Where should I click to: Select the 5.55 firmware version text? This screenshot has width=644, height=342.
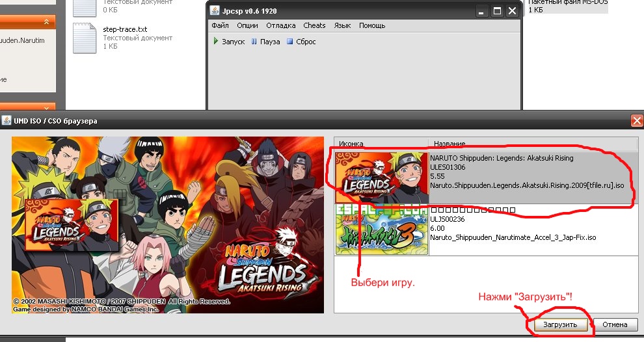point(437,176)
